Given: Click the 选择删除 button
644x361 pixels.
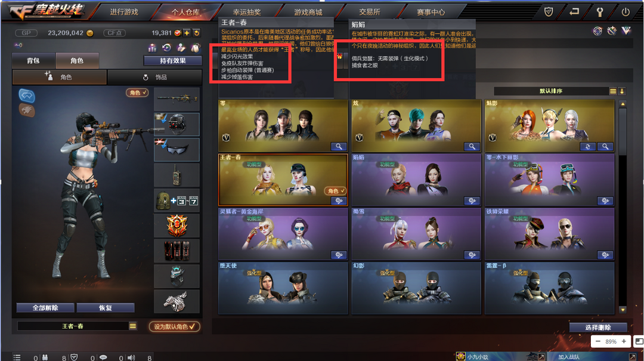Looking at the screenshot, I should [598, 327].
